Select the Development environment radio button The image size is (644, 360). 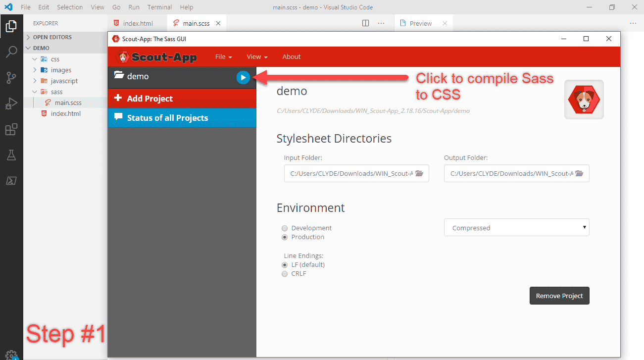point(285,228)
